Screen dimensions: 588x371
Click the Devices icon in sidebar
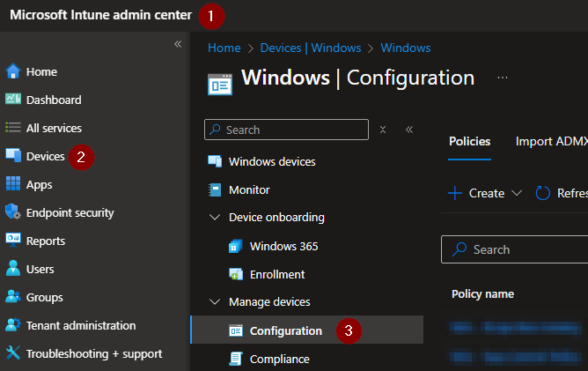click(x=13, y=155)
